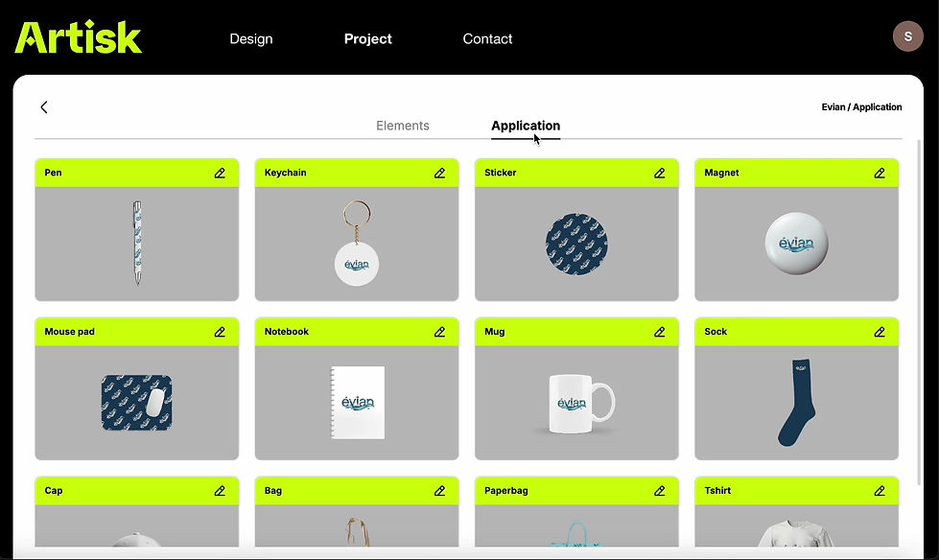Open the Project menu item
Viewport: 939px width, 560px height.
[x=367, y=39]
